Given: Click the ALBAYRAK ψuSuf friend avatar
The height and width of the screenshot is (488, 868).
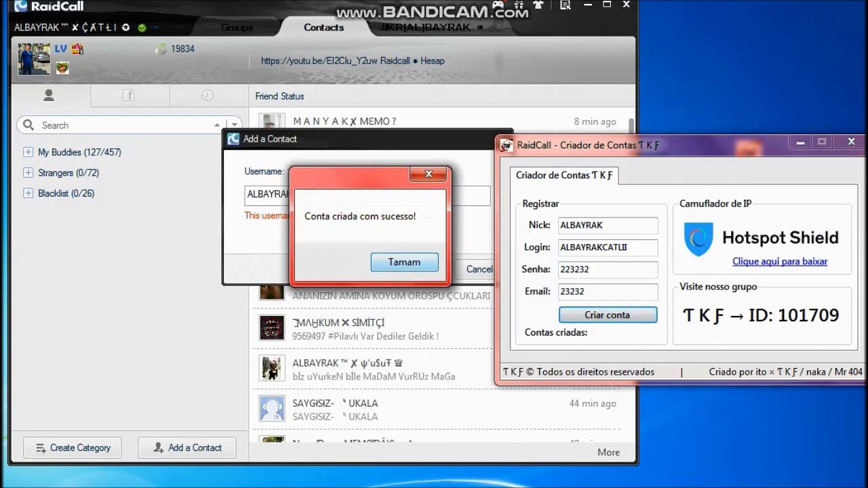Looking at the screenshot, I should pos(272,368).
